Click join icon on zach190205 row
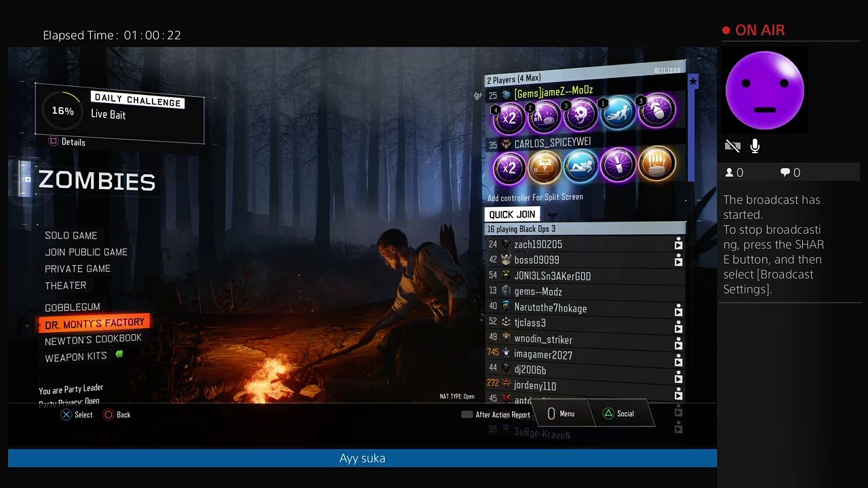The width and height of the screenshot is (868, 488). click(678, 244)
